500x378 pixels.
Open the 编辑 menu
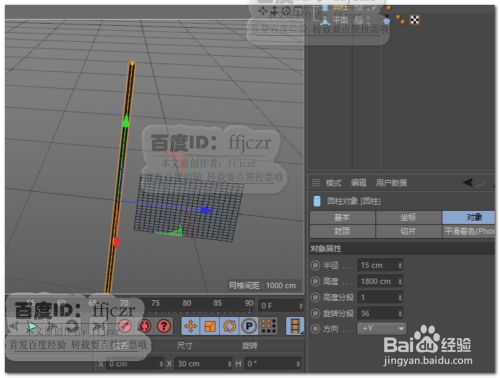coord(359,183)
